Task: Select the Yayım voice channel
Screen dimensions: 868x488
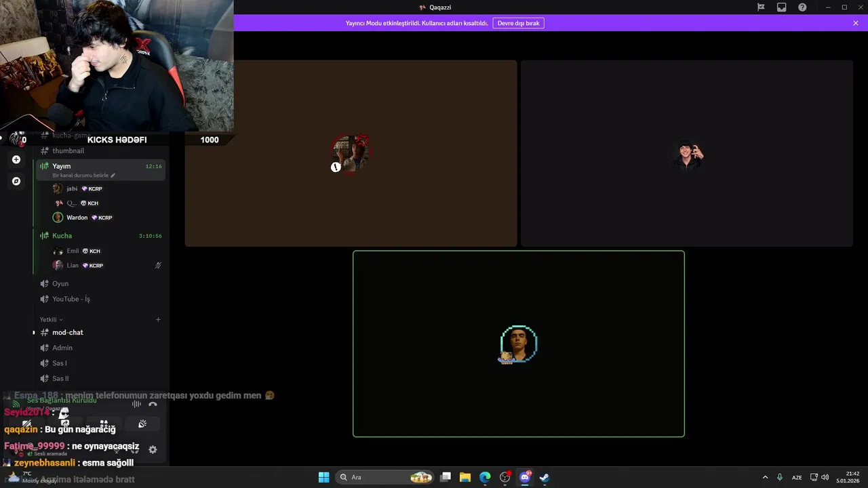Action: [99, 169]
